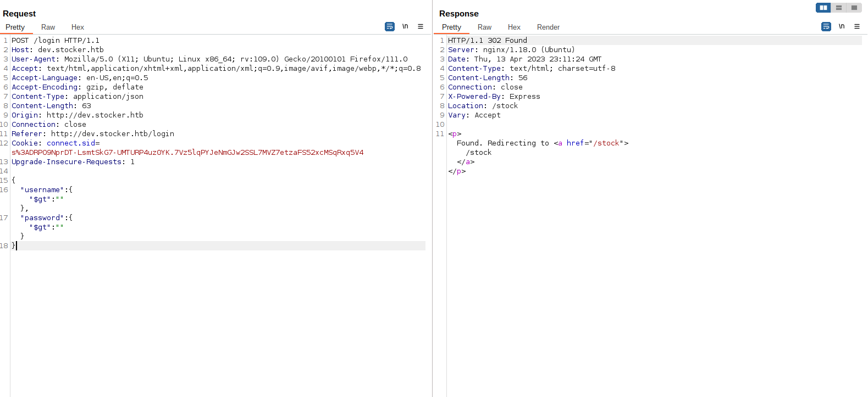Open the Request pane options menu
The image size is (868, 397).
[421, 26]
